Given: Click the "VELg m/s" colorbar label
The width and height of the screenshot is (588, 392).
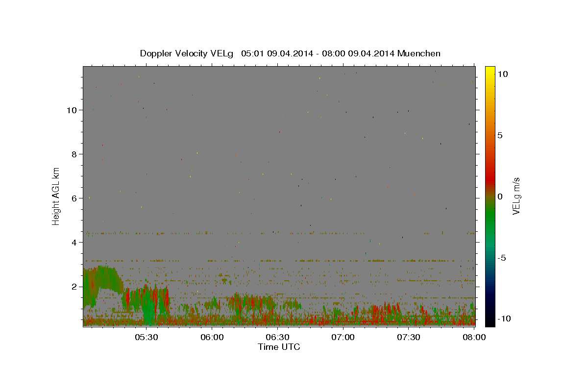Looking at the screenshot, I should [516, 196].
